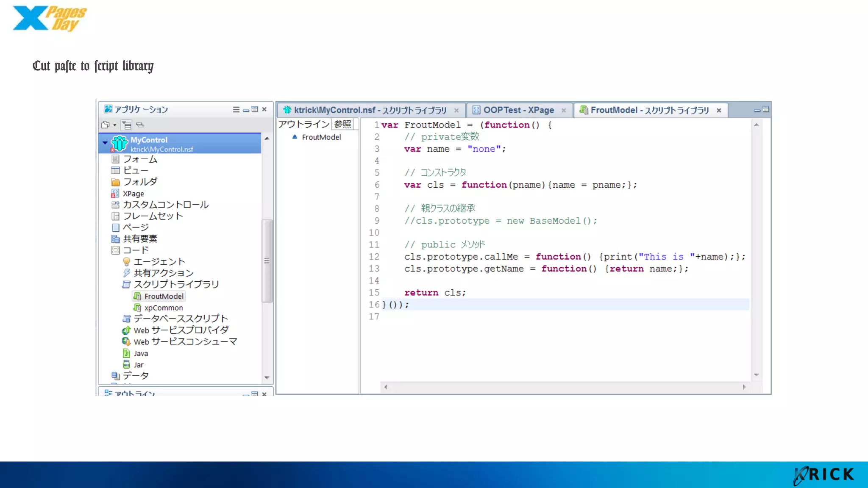Click 'var FroutModel' on line 1

tap(421, 125)
